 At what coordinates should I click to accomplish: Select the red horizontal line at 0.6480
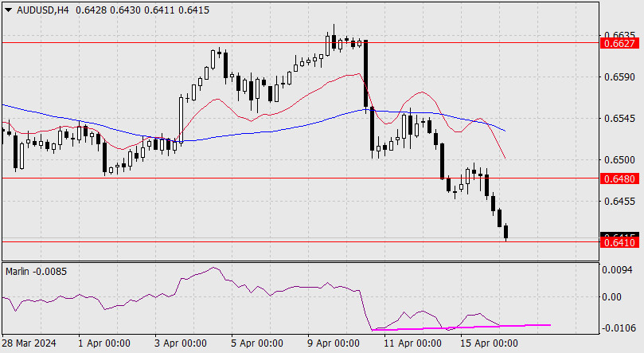(x=301, y=178)
